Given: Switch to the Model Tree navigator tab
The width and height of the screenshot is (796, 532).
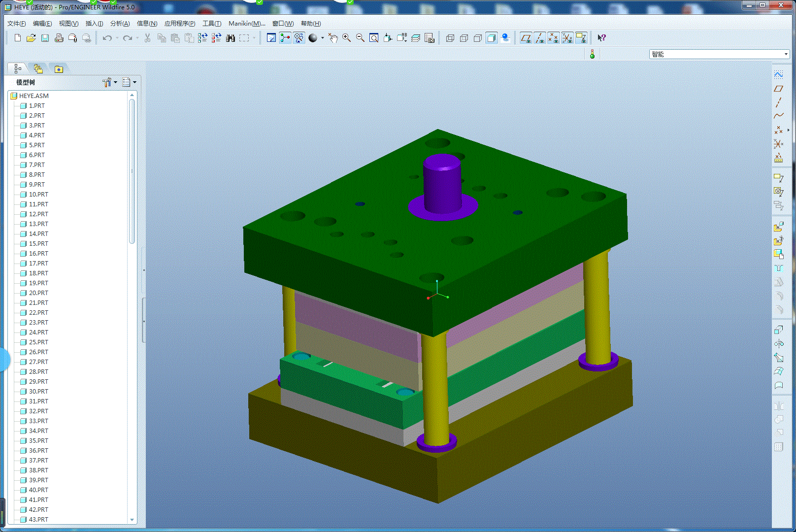Looking at the screenshot, I should coord(18,68).
